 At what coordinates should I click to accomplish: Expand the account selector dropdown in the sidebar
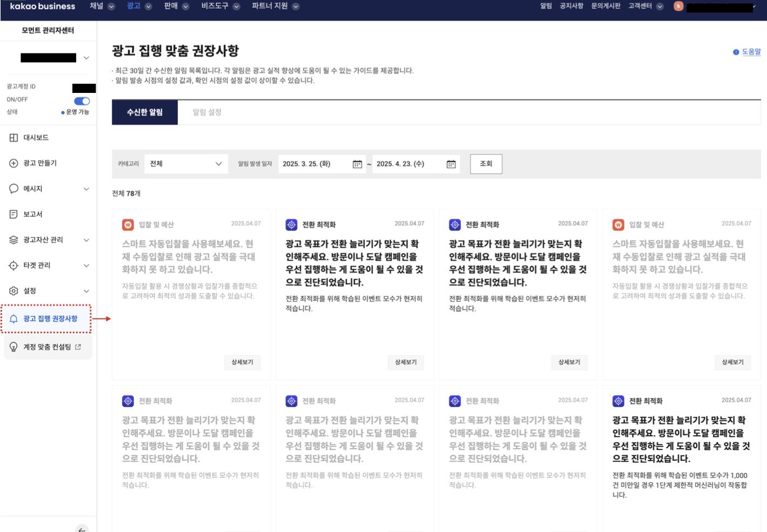(86, 58)
